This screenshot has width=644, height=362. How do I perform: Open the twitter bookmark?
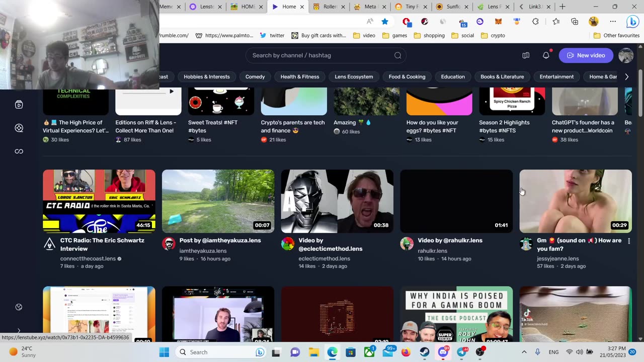(272, 36)
